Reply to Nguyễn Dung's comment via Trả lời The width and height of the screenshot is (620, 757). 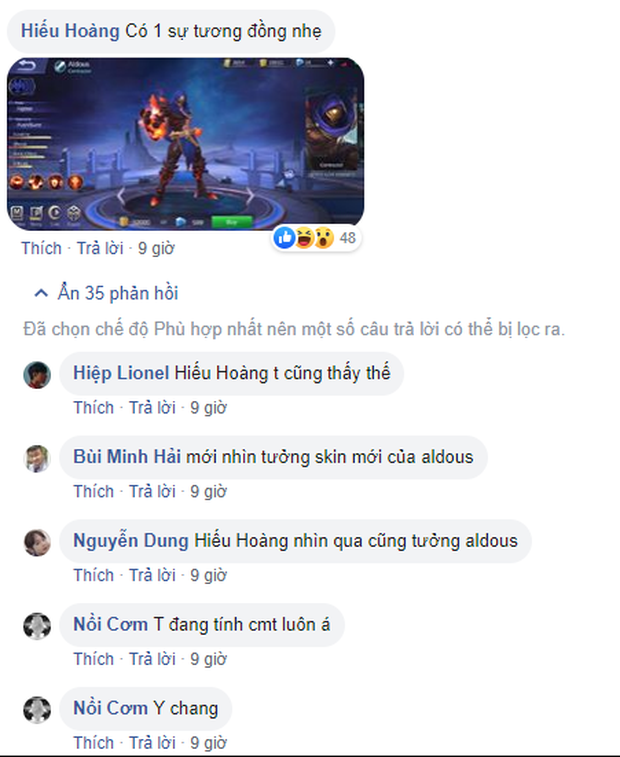click(152, 575)
